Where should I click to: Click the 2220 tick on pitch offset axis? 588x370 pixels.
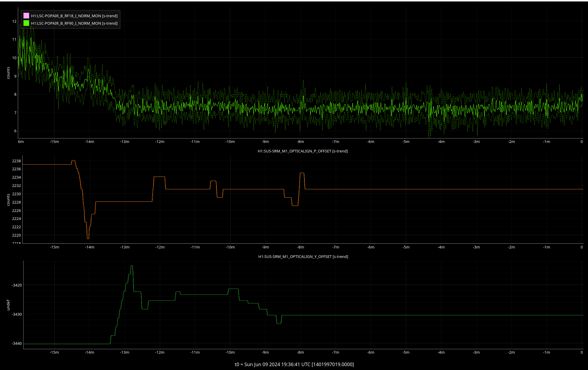pyautogui.click(x=16, y=235)
